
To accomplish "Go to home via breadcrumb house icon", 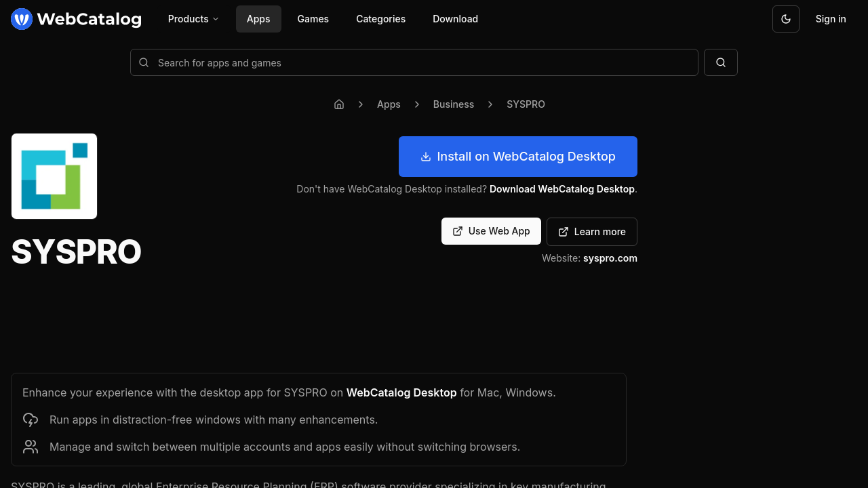I will (x=339, y=104).
